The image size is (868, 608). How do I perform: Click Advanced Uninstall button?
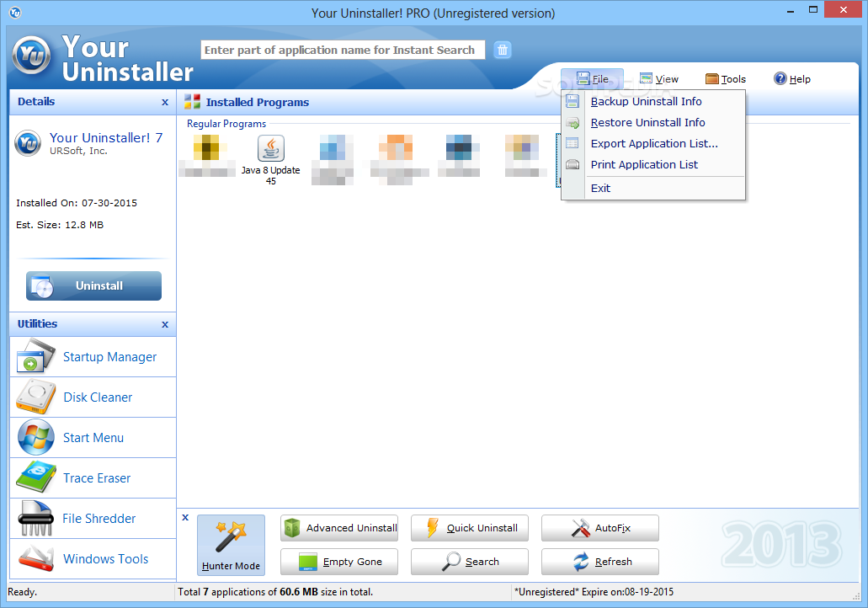339,528
